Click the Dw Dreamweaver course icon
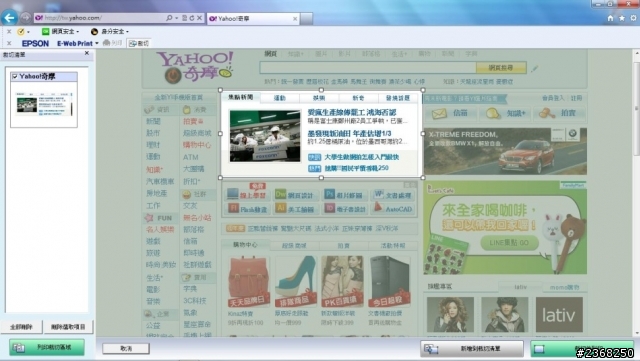The width and height of the screenshot is (640, 361). [x=280, y=194]
